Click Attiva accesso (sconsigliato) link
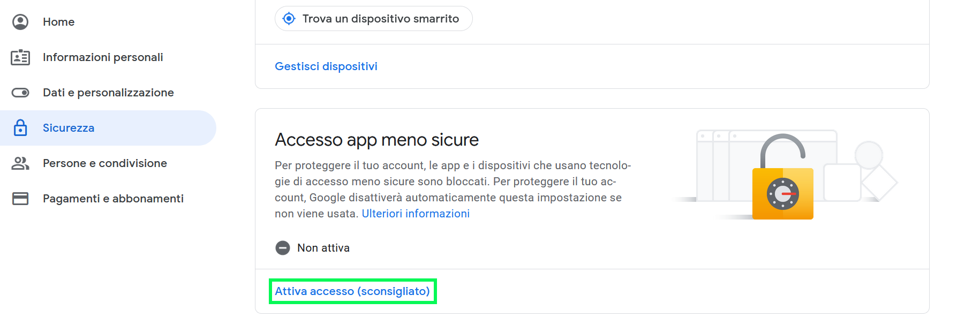980x325 pixels. pyautogui.click(x=352, y=291)
